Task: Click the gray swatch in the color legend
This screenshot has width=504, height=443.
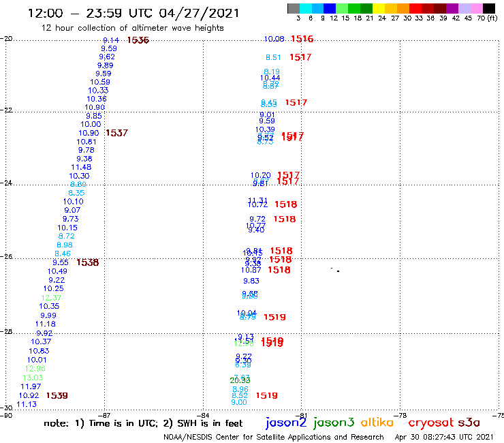Action: (x=294, y=8)
